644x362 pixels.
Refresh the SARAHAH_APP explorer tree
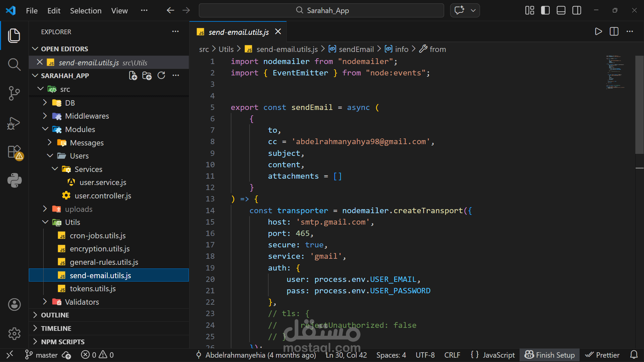click(161, 76)
